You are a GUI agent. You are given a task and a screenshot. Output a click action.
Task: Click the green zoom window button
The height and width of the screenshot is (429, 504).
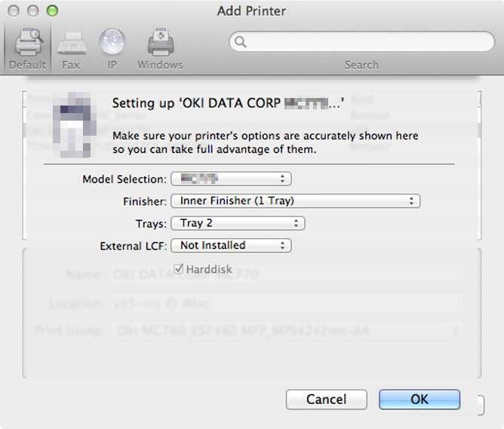[x=52, y=11]
